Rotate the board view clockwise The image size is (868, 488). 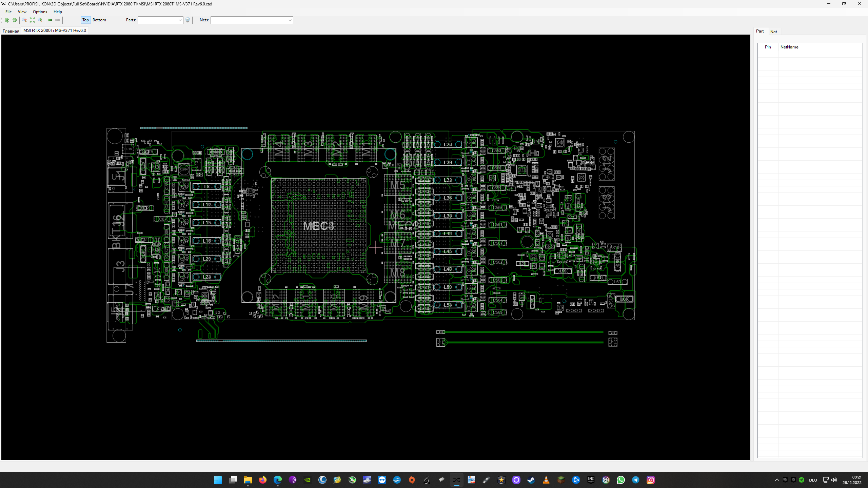point(15,20)
